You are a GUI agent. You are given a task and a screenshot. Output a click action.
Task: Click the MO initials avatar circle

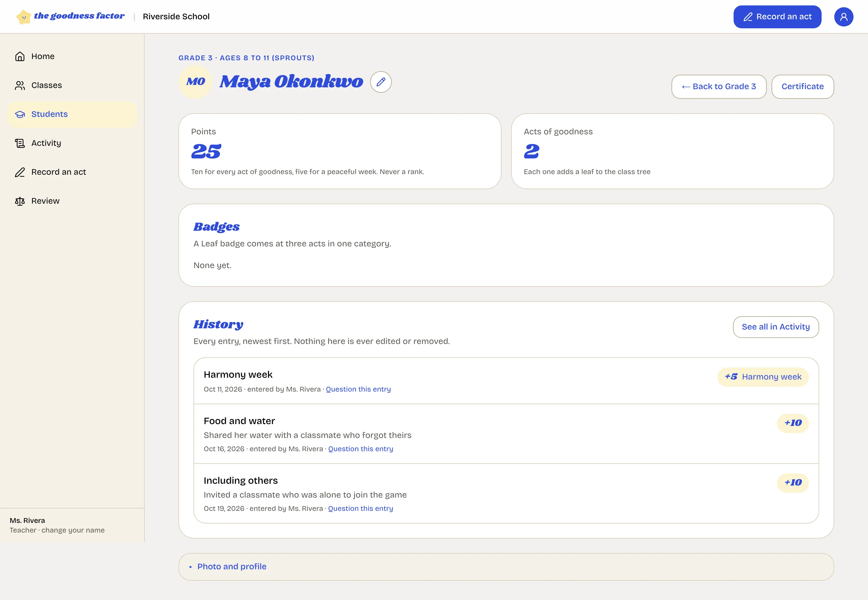point(196,82)
